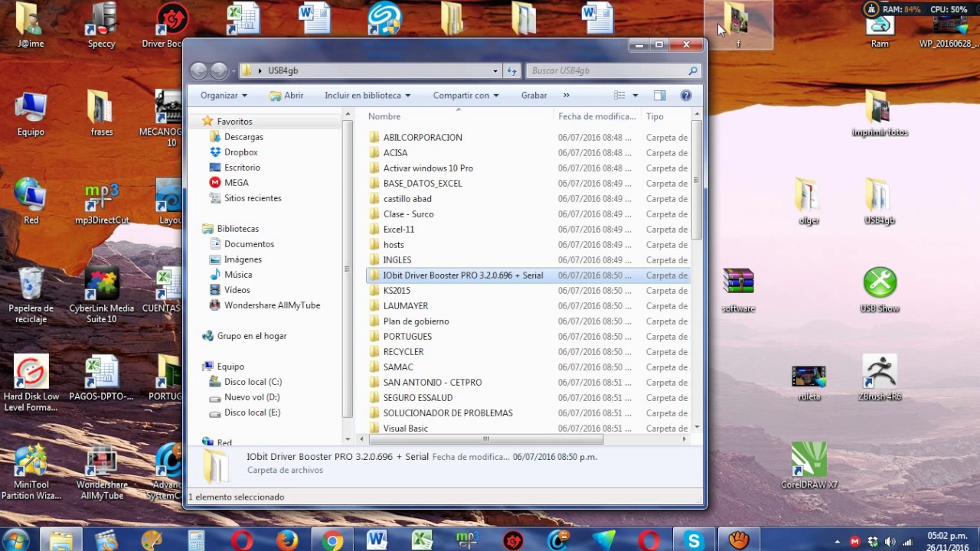This screenshot has width=980, height=551.
Task: Refresh the USB4gb folder view
Action: pos(512,70)
